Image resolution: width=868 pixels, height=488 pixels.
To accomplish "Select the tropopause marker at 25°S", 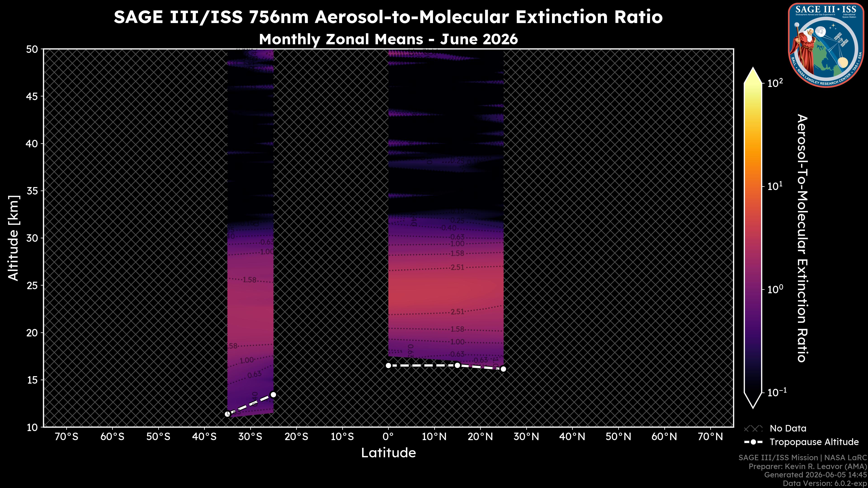I will point(273,395).
